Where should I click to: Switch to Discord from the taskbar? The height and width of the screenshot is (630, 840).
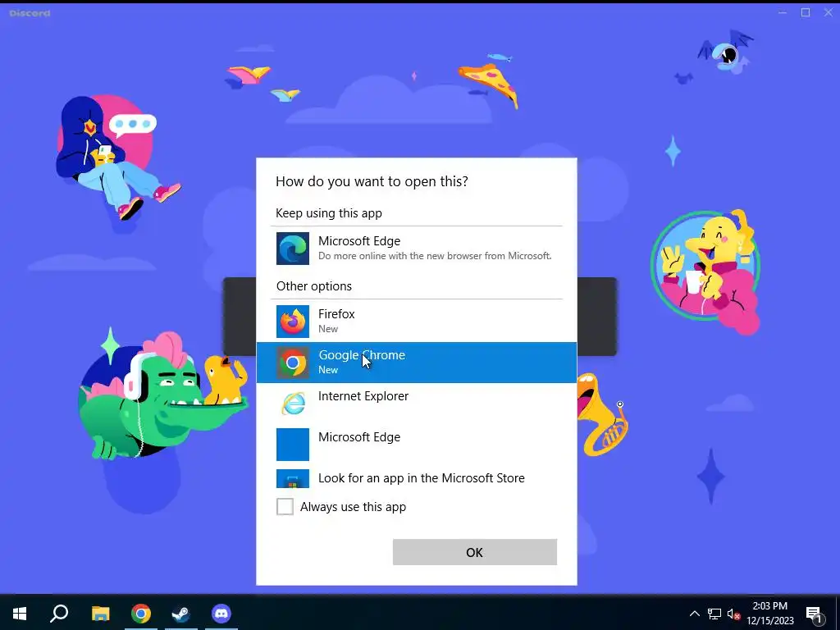[221, 614]
